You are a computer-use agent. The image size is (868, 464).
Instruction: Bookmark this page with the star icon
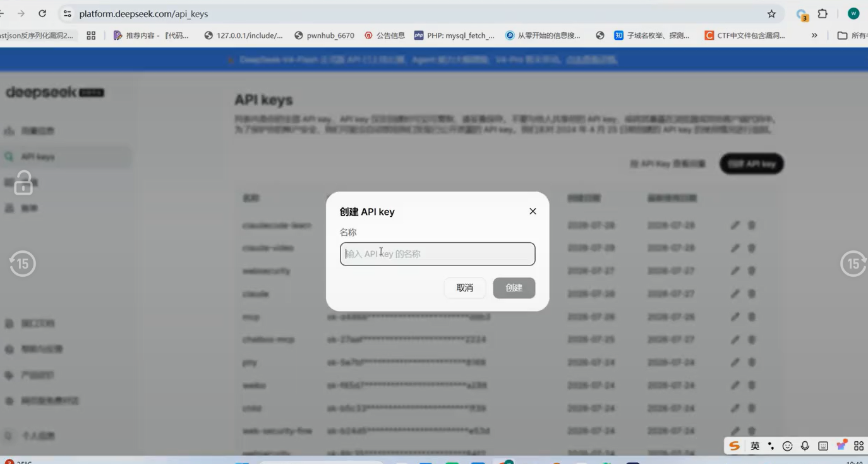(x=771, y=13)
